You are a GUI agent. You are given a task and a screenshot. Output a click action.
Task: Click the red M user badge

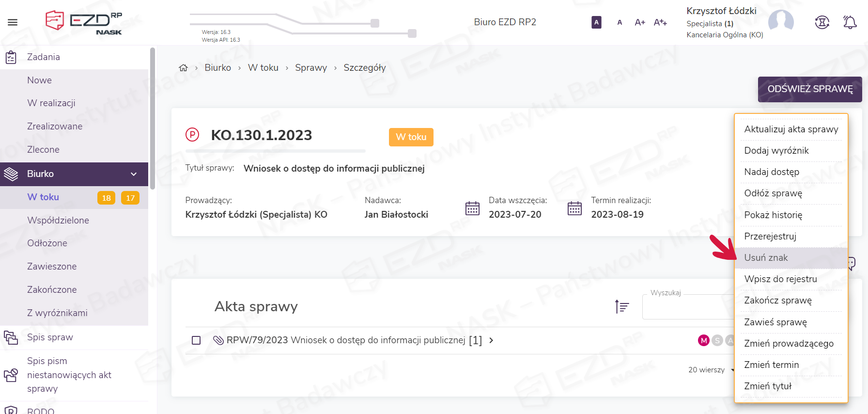[x=703, y=340]
